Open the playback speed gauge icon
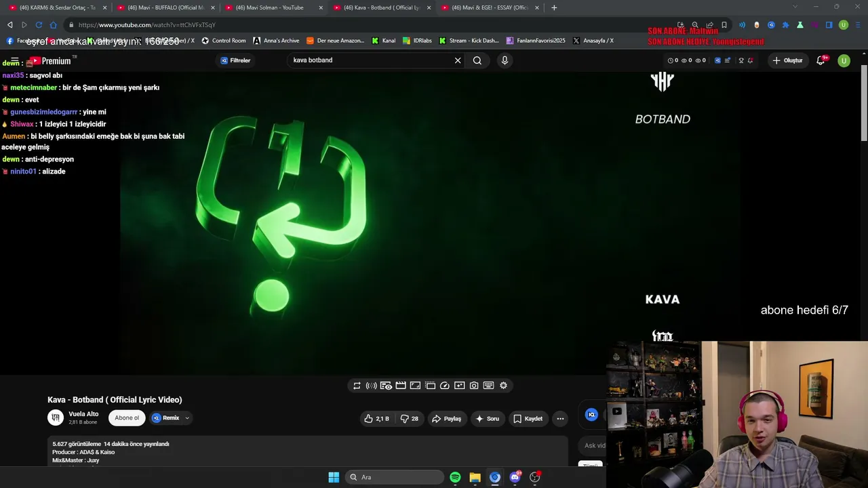This screenshot has width=868, height=488. [x=445, y=386]
